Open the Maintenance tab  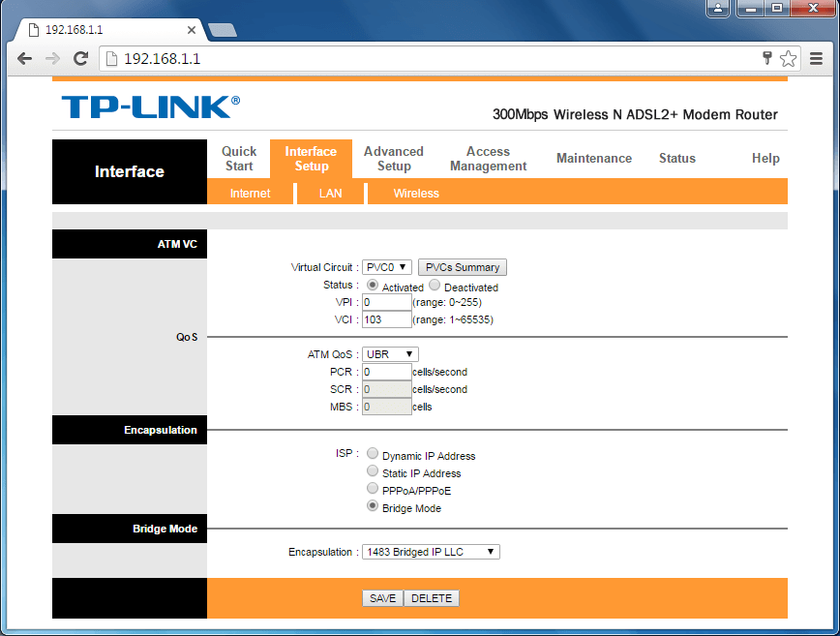[x=594, y=158]
